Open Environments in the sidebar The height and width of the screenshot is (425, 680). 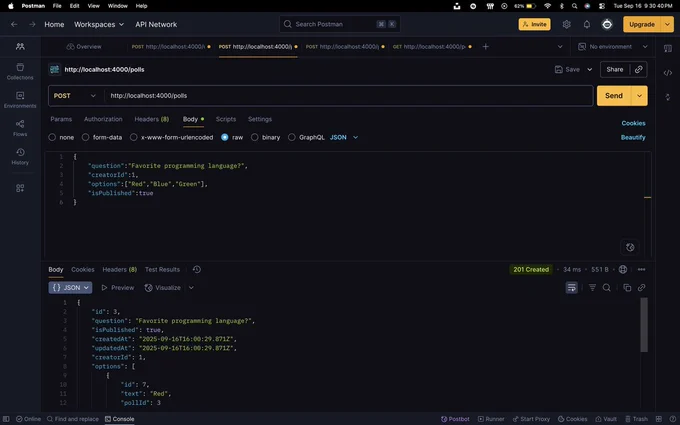click(20, 100)
